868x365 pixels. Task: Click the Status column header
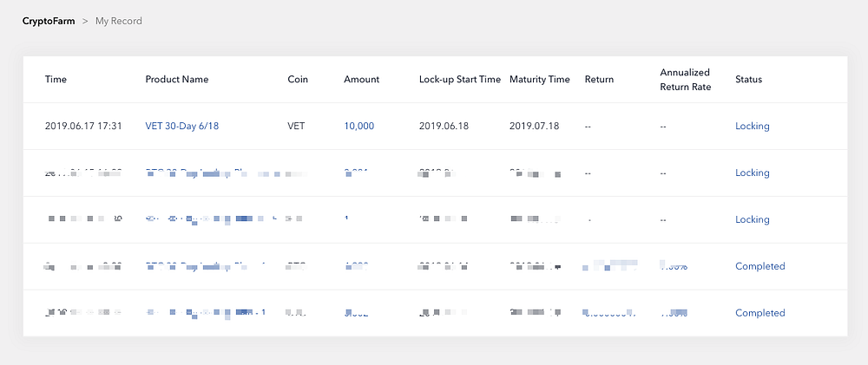748,79
